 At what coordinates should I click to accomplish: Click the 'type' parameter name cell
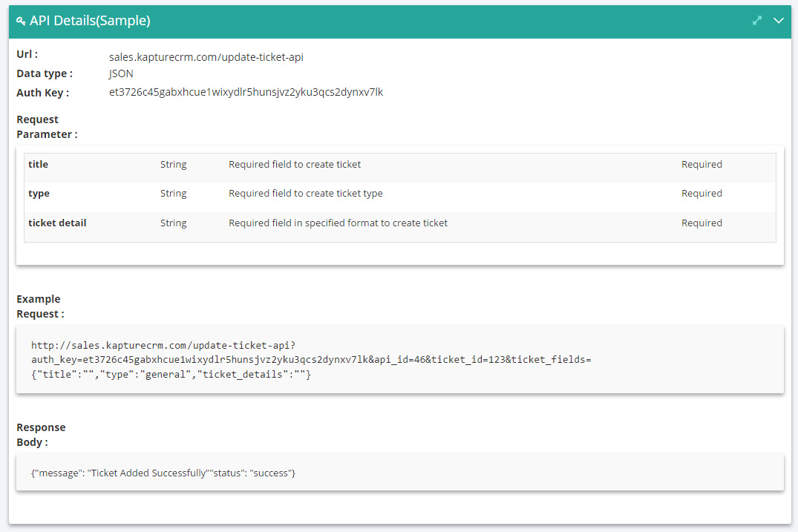point(39,193)
